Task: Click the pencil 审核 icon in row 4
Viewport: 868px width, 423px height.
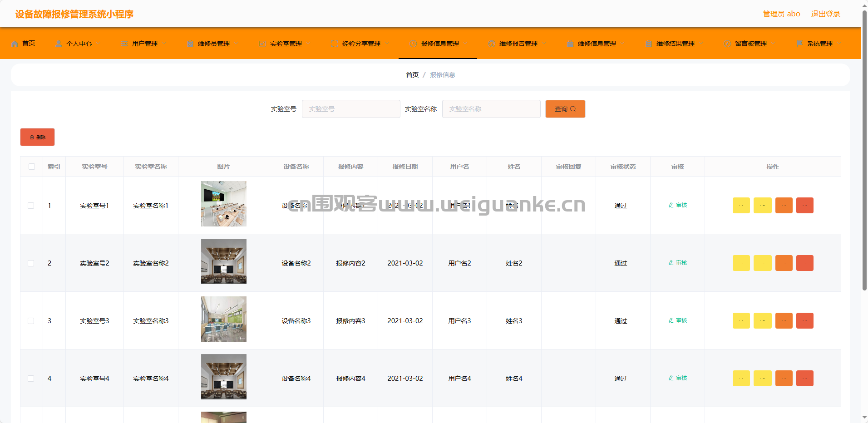Action: click(671, 378)
